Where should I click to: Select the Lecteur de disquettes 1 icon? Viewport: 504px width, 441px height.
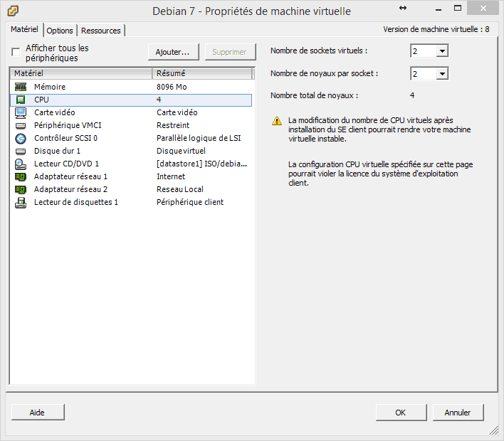point(21,202)
